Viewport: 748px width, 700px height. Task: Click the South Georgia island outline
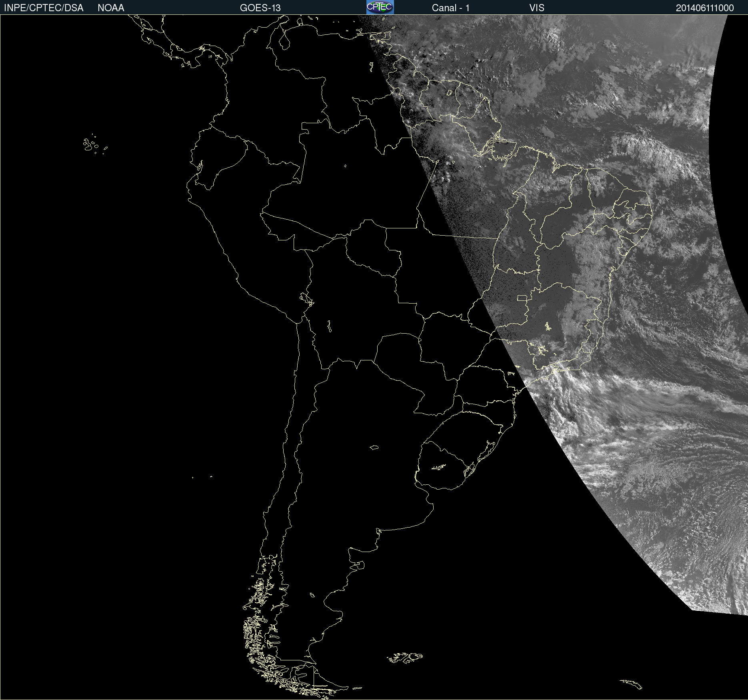click(x=632, y=684)
